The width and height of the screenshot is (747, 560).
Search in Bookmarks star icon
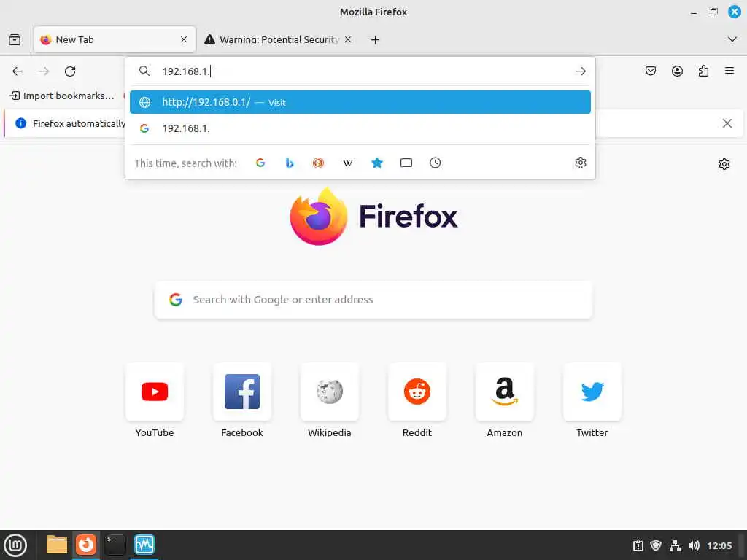(377, 163)
